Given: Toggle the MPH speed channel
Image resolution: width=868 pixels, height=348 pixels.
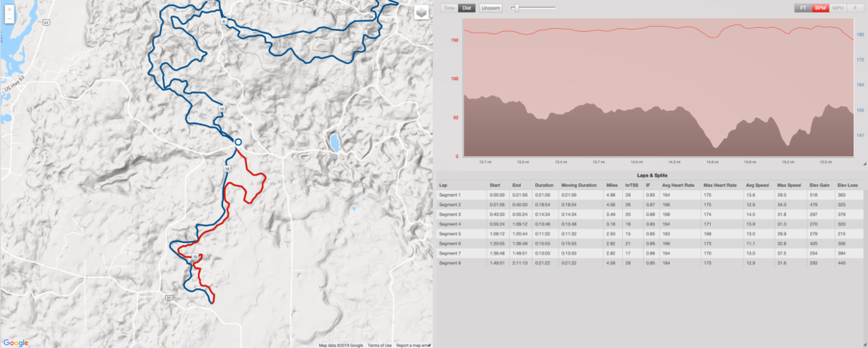Looking at the screenshot, I should (837, 9).
